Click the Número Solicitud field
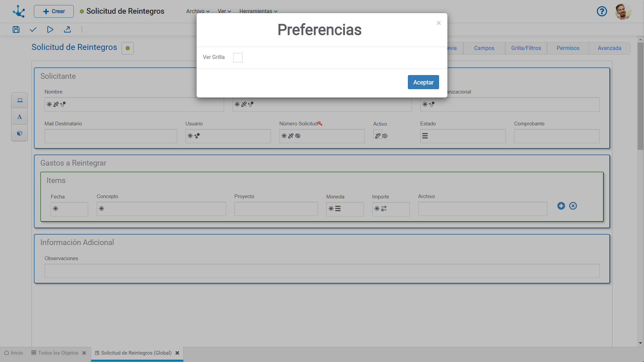Screen dimensions: 644x362 [x=322, y=136]
